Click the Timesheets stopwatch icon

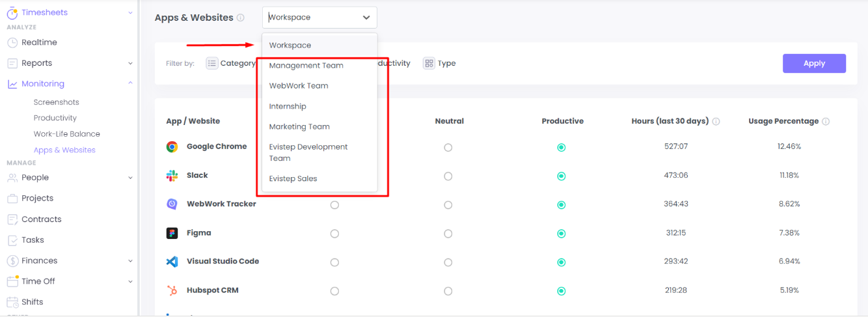click(x=12, y=12)
